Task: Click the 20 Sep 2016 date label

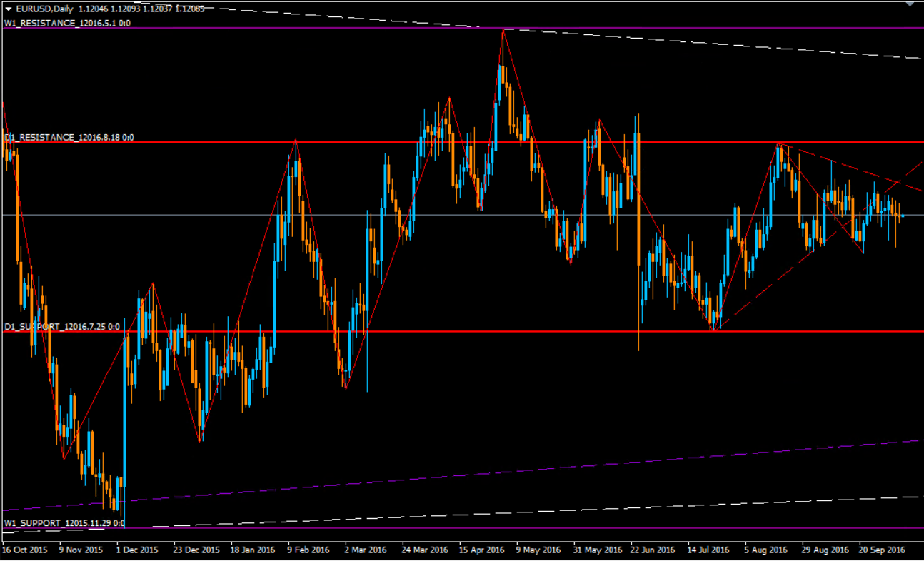Action: coord(882,550)
